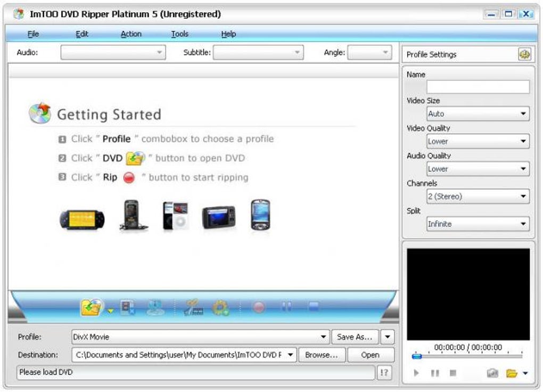Click the Name input field
The width and height of the screenshot is (543, 392).
478,87
